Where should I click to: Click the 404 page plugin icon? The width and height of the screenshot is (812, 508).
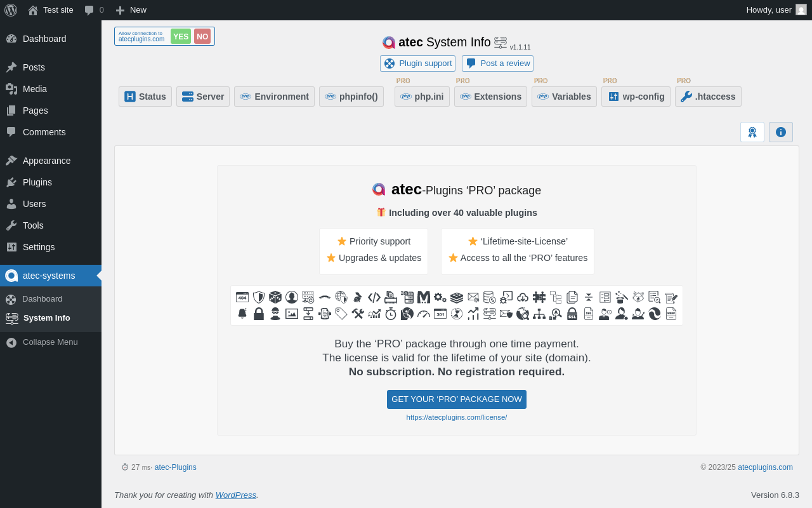click(x=242, y=297)
